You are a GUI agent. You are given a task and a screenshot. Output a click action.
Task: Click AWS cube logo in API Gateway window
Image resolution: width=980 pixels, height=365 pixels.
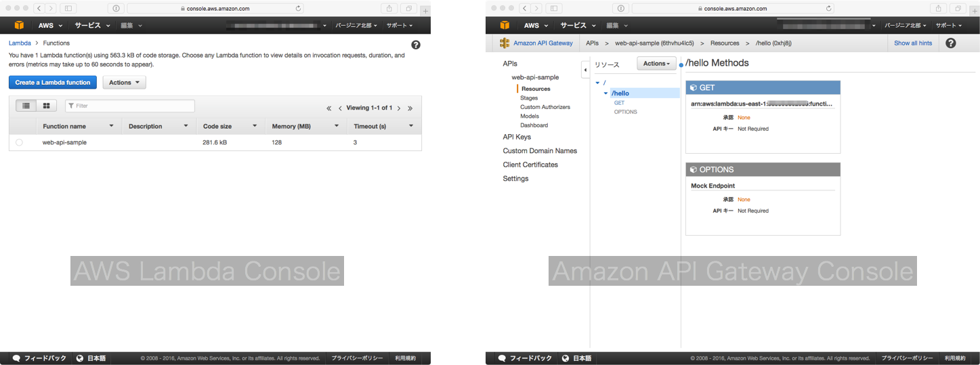coord(505,25)
